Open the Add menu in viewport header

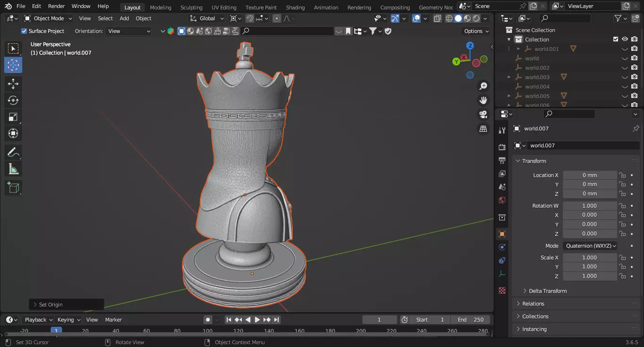[x=124, y=18]
